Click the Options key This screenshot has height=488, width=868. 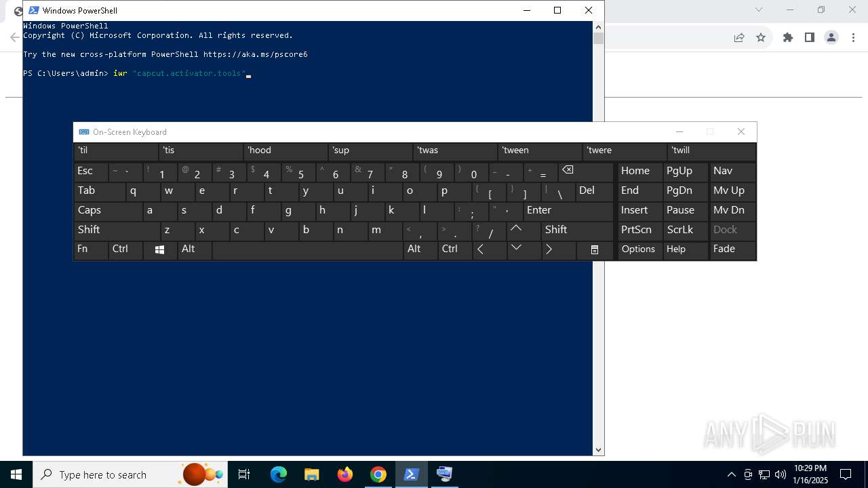tap(639, 249)
